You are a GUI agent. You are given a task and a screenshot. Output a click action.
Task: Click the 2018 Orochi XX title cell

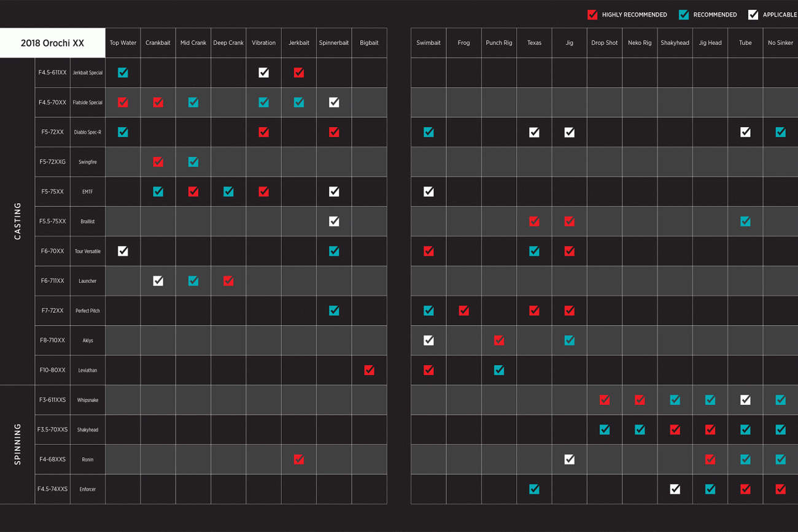click(53, 43)
